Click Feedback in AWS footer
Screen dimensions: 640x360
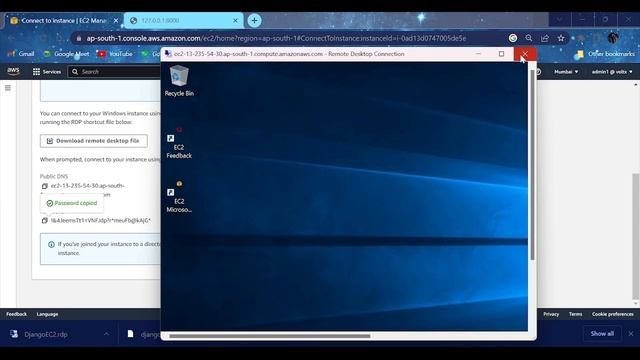click(16, 314)
